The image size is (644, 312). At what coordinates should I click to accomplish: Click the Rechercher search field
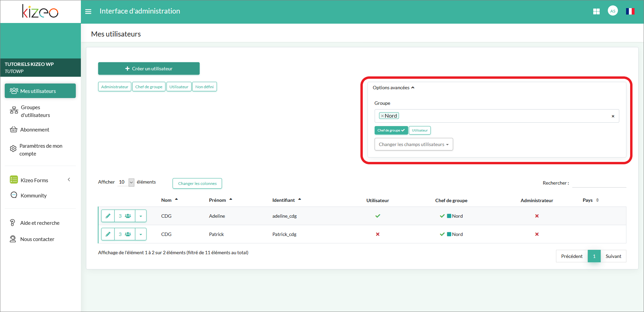tap(599, 183)
